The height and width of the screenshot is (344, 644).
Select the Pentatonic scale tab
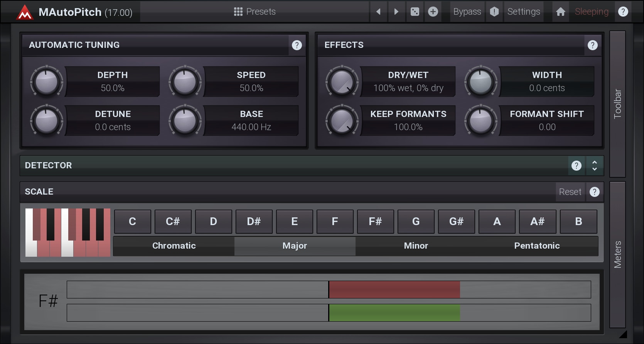(x=537, y=246)
